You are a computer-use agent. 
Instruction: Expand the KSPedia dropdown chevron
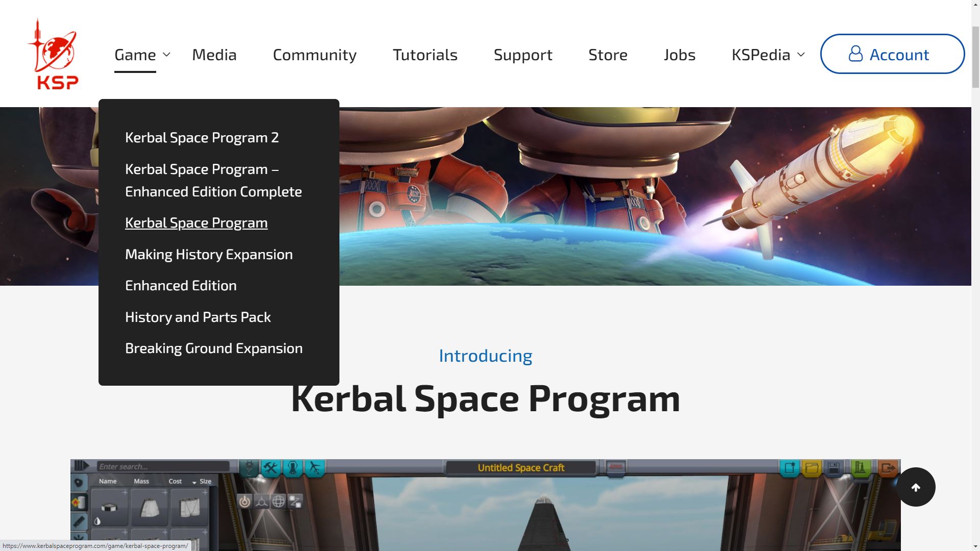pyautogui.click(x=801, y=55)
